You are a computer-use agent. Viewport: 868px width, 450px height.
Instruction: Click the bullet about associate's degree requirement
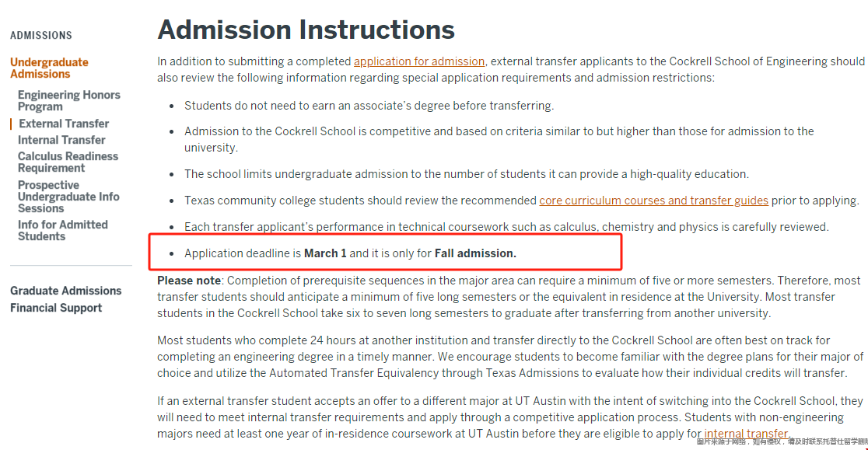click(x=369, y=105)
